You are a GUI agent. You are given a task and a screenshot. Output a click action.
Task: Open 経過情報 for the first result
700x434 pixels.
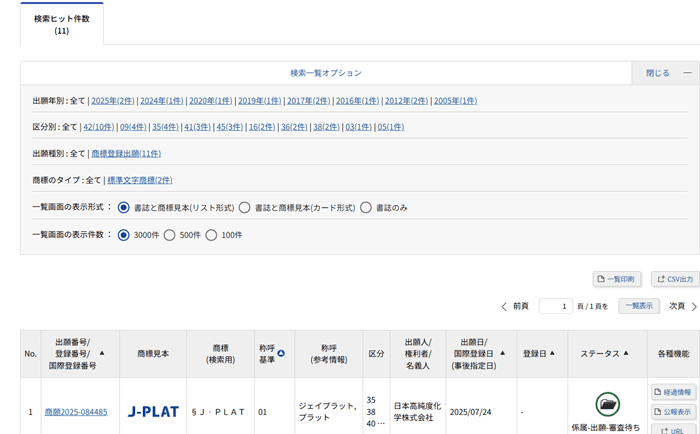coord(673,392)
